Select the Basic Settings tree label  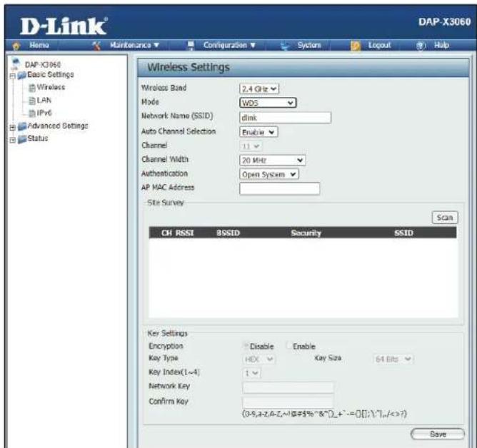coord(51,75)
